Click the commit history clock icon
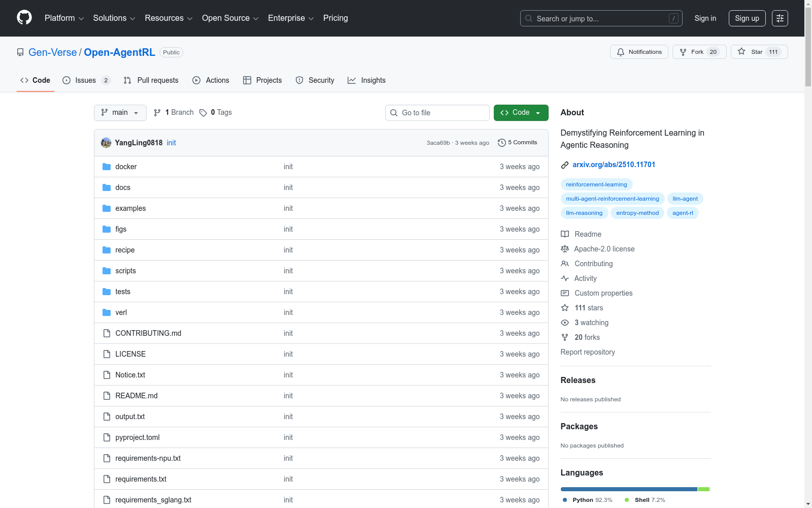Image resolution: width=812 pixels, height=508 pixels. click(x=502, y=143)
